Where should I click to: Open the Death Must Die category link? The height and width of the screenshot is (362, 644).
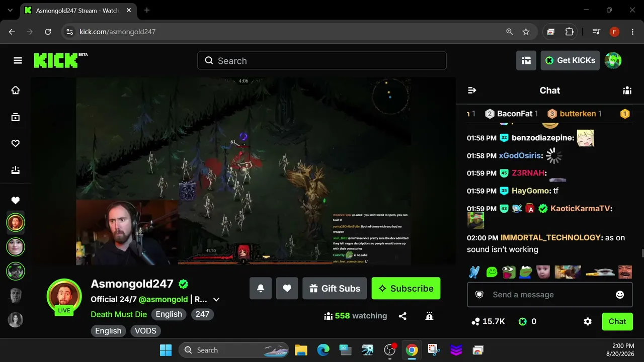click(119, 314)
